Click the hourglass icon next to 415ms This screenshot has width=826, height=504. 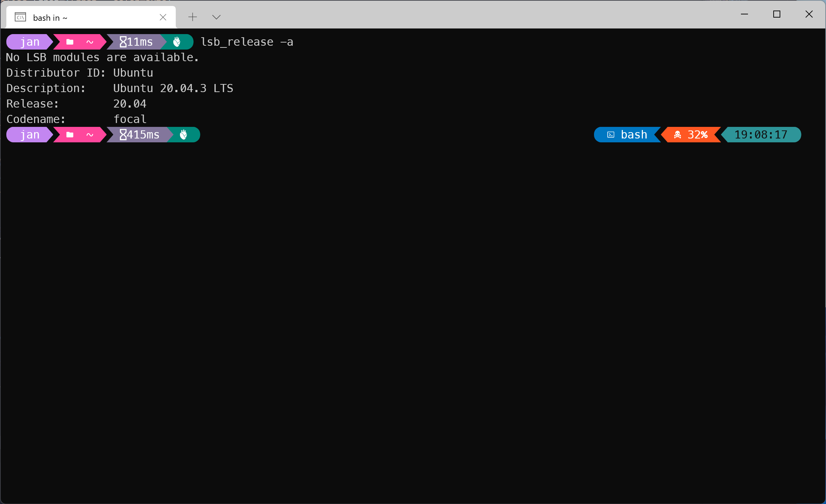pos(122,135)
